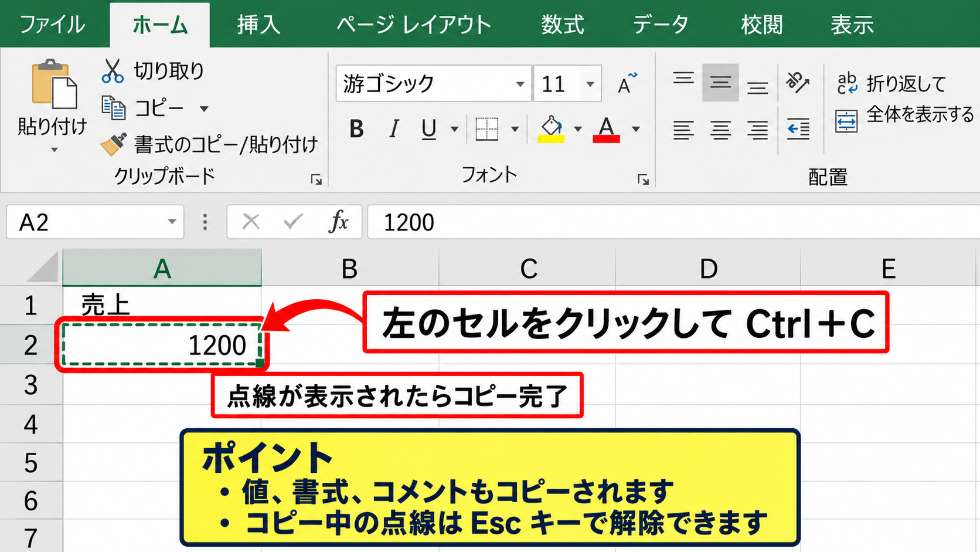
Task: Select row 3 header
Action: pyautogui.click(x=31, y=385)
